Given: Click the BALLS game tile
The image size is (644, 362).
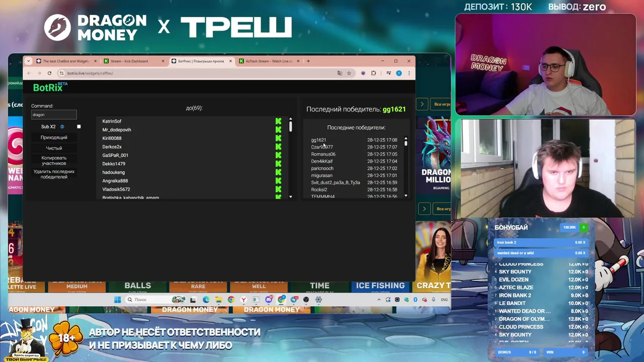Looking at the screenshot, I should point(138,286).
